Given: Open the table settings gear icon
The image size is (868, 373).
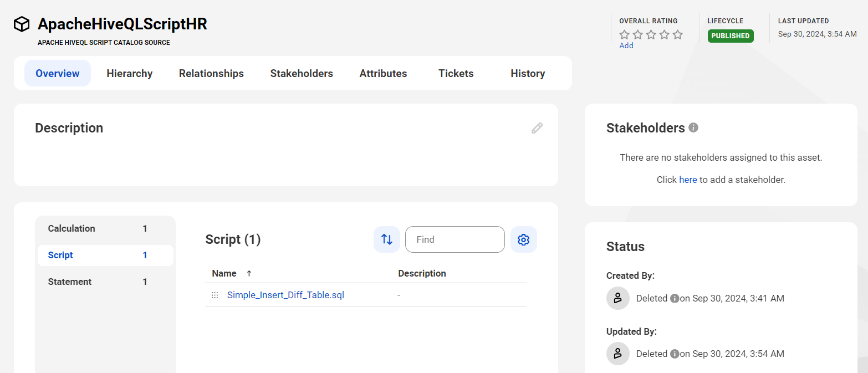Looking at the screenshot, I should (x=524, y=239).
